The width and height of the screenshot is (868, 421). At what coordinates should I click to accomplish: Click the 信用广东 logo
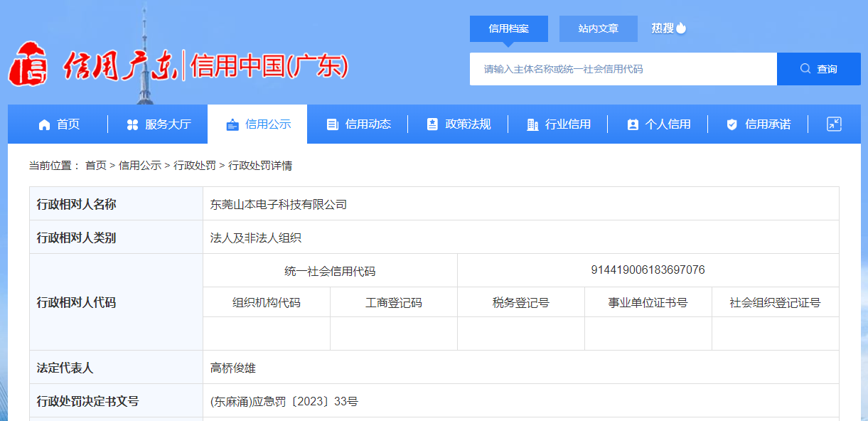click(178, 66)
